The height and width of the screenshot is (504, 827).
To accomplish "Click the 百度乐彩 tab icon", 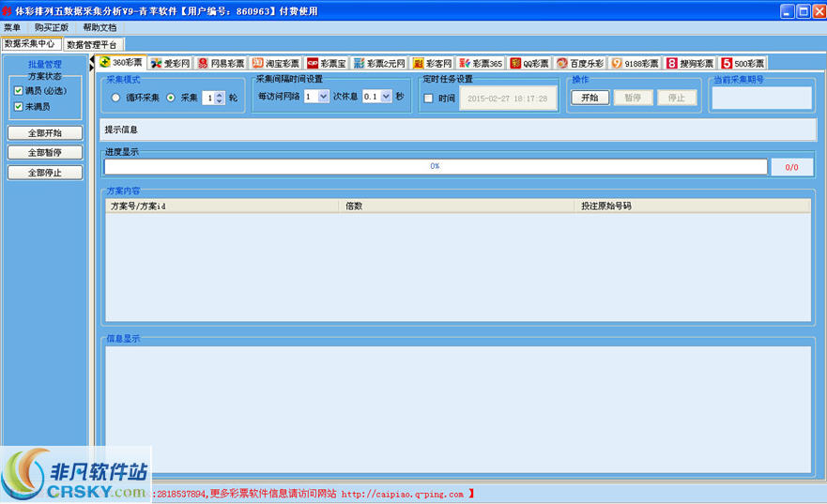I will [x=562, y=64].
